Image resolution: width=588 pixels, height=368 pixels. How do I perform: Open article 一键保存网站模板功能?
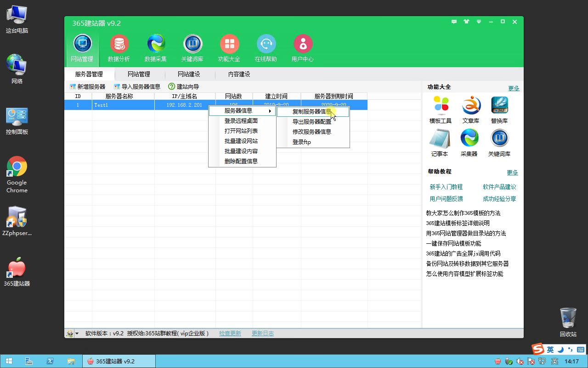(453, 243)
